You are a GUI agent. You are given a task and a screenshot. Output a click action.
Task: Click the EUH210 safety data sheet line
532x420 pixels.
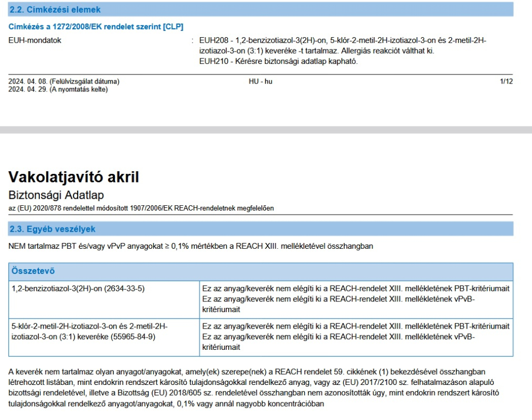click(278, 61)
